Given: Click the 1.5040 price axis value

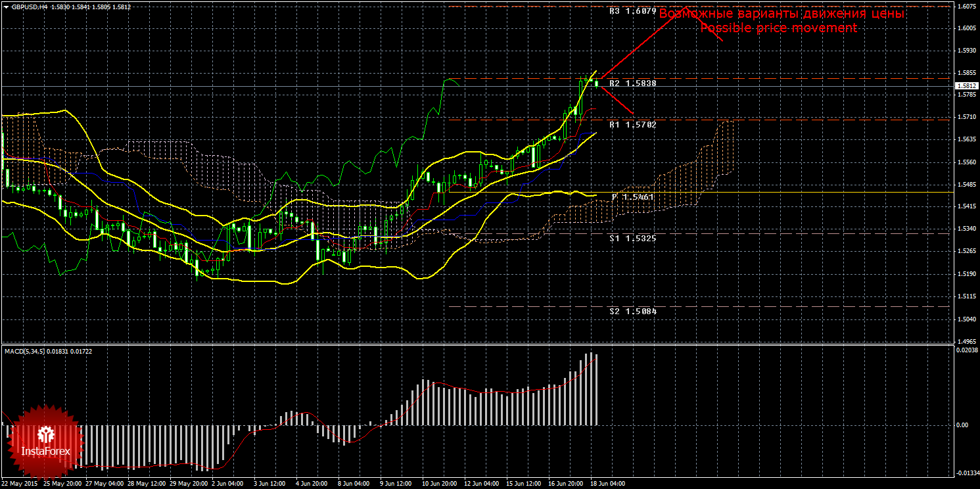Looking at the screenshot, I should click(966, 319).
